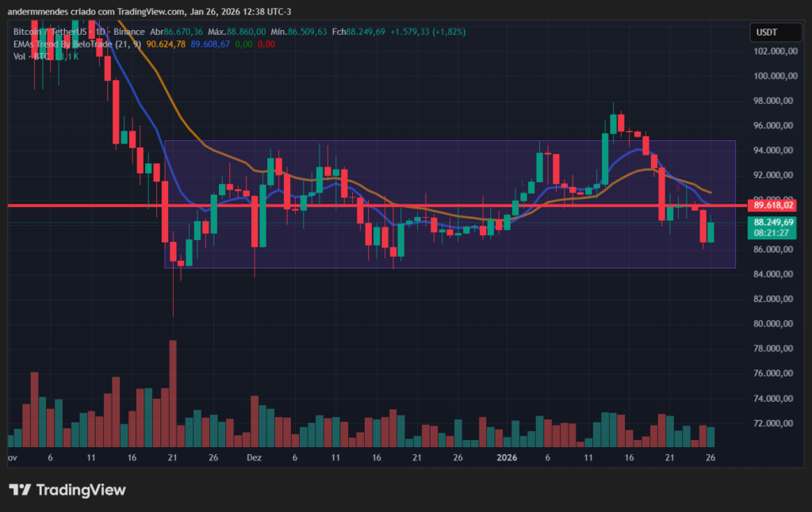Viewport: 812px width, 512px height.
Task: Click the "Binance" exchange label
Action: click(x=130, y=32)
